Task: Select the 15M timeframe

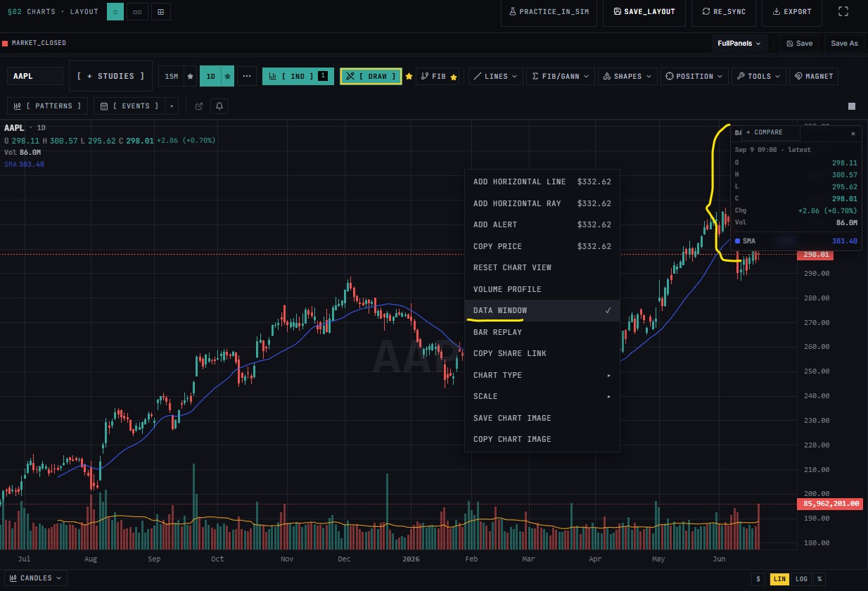Action: coord(171,76)
